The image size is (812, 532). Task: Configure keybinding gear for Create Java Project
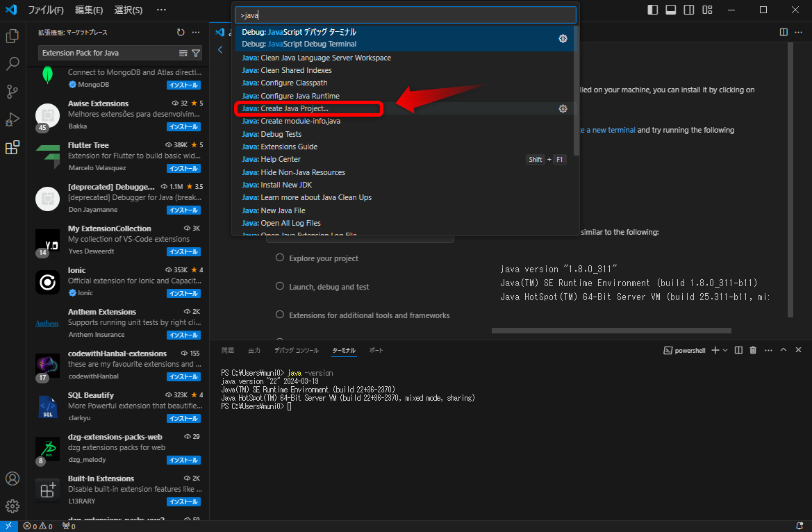point(563,109)
